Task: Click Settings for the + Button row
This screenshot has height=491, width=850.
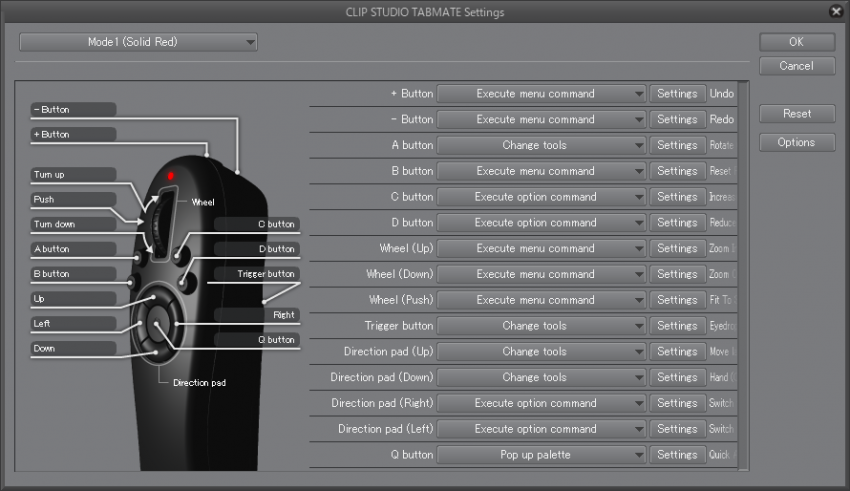Action: point(678,94)
